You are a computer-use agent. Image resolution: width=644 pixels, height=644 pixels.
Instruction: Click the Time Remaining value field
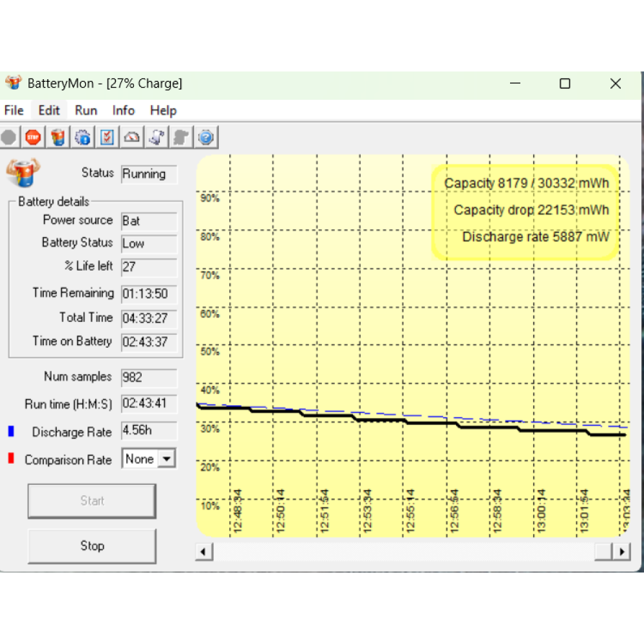pos(149,294)
